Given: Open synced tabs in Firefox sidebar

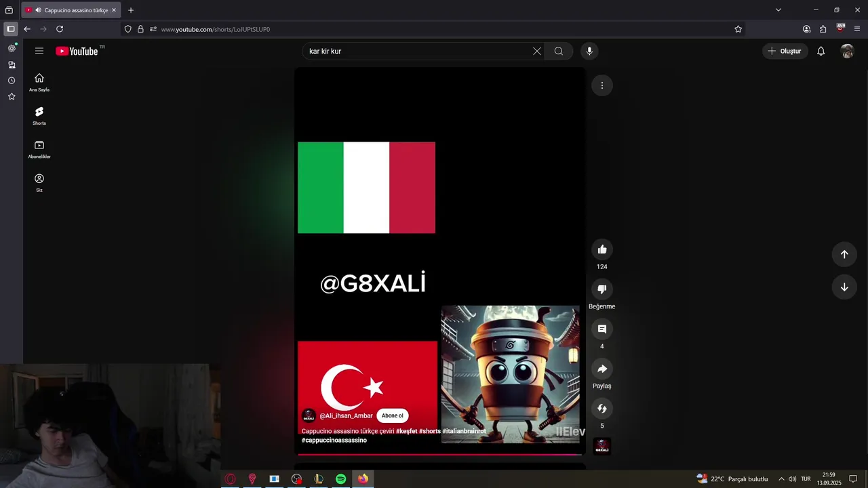Looking at the screenshot, I should 12,64.
